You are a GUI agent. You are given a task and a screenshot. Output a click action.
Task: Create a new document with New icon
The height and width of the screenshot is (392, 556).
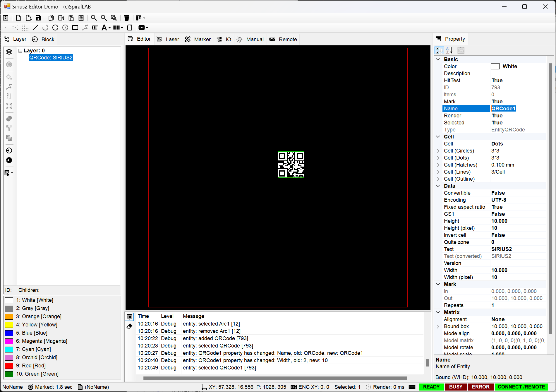click(18, 18)
